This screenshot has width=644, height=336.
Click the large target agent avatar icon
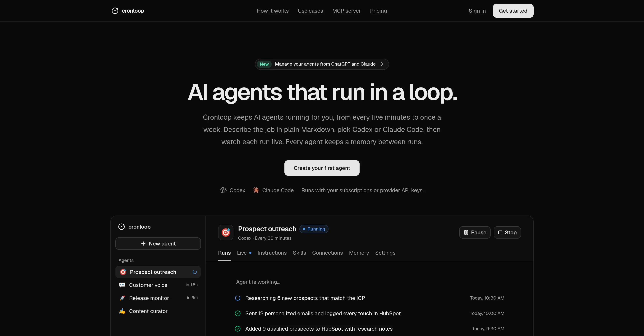point(226,232)
